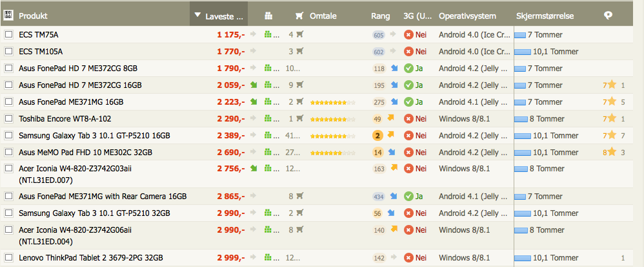
Task: Tick the checkbox for ECS TM105A
Action: (8, 52)
